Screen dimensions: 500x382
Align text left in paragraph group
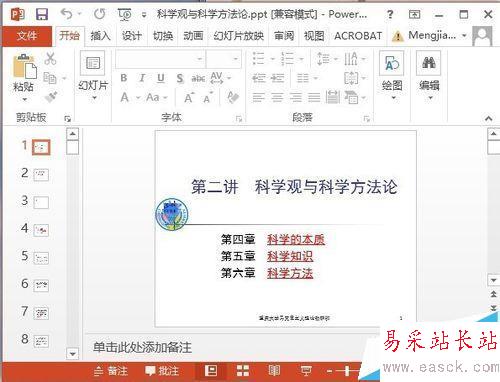[258, 97]
